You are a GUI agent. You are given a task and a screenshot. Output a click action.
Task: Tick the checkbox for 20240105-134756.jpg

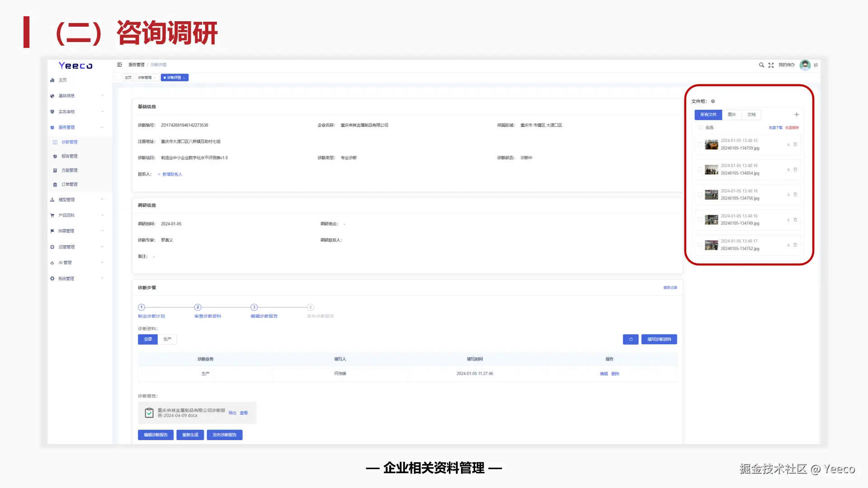700,195
